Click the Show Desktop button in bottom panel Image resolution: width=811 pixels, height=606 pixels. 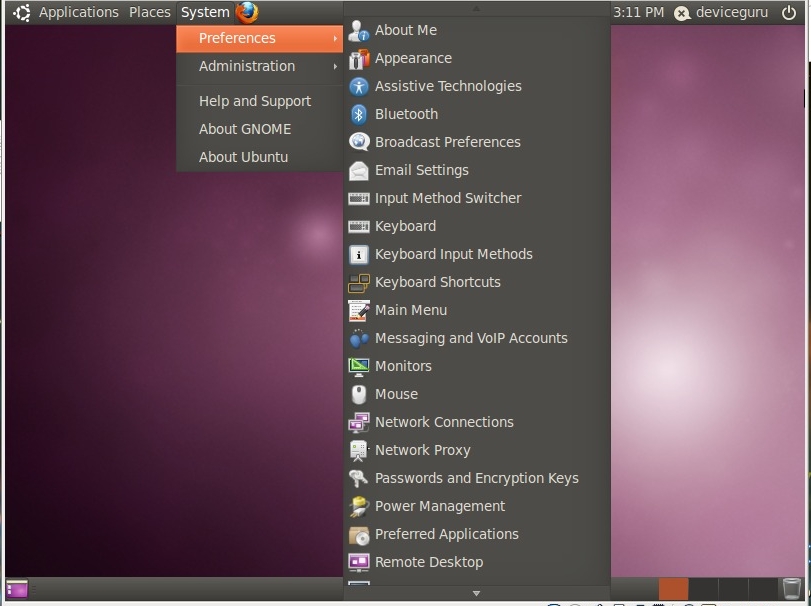[x=17, y=589]
